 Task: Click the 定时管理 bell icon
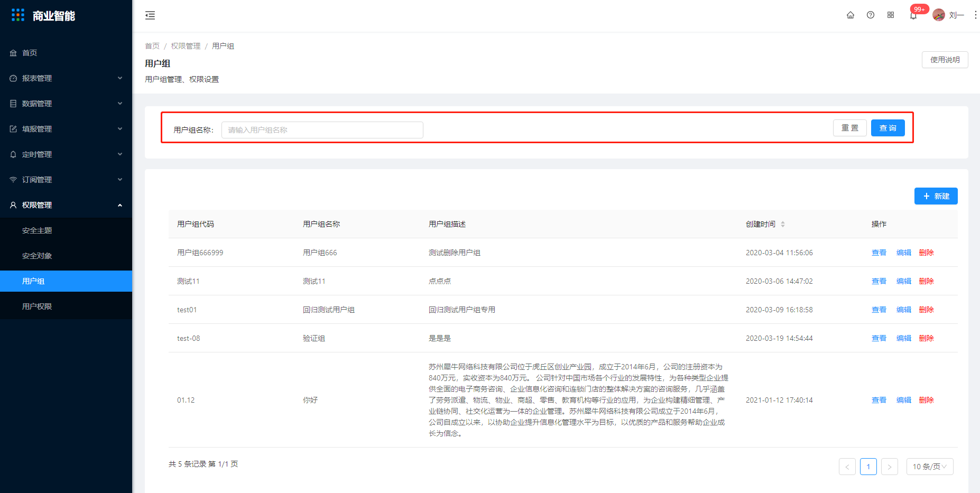click(x=13, y=154)
